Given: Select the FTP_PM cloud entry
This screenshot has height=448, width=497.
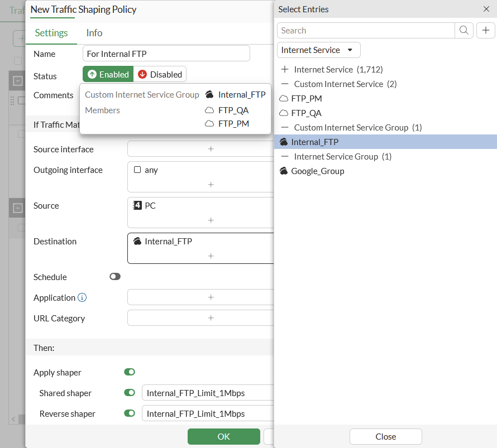Looking at the screenshot, I should [x=306, y=99].
